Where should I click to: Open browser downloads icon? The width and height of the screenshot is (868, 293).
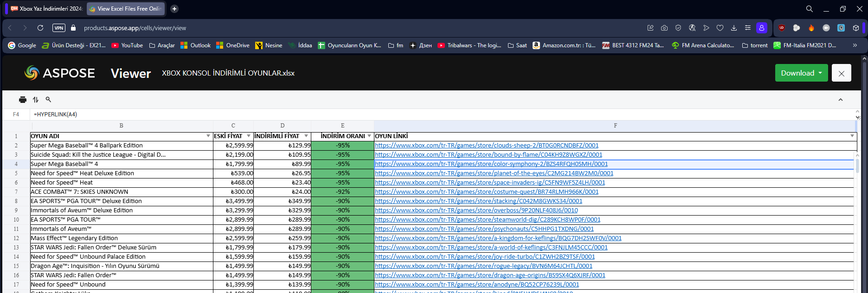(734, 28)
